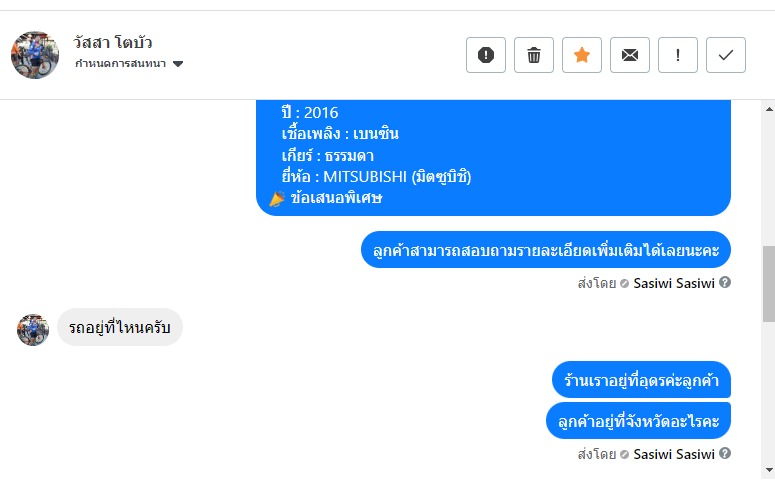Mark as unread using envelope icon
Image resolution: width=775 pixels, height=487 pixels.
pyautogui.click(x=630, y=55)
